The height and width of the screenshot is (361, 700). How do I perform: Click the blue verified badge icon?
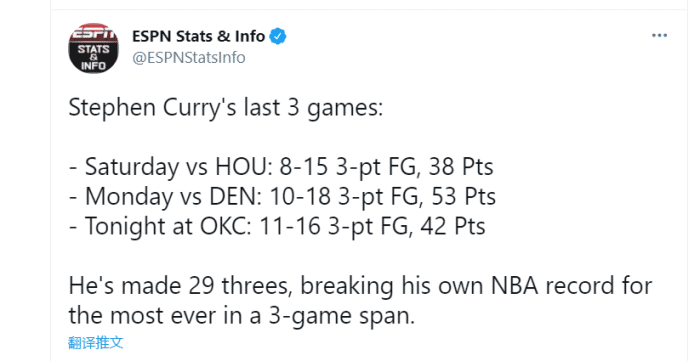pos(278,36)
